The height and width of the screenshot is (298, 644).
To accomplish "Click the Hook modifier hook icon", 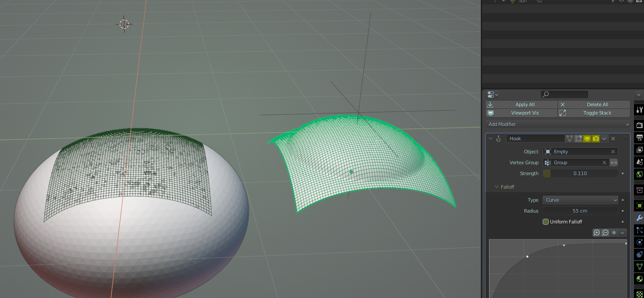I will point(499,139).
